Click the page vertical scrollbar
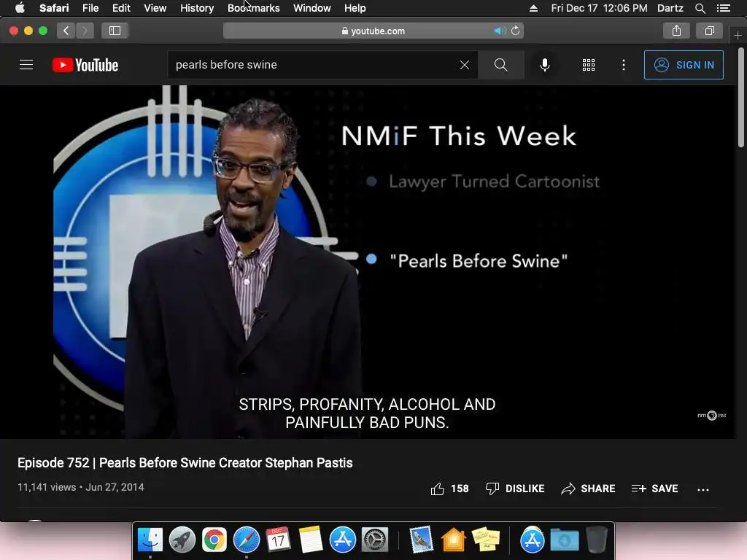 point(741,98)
